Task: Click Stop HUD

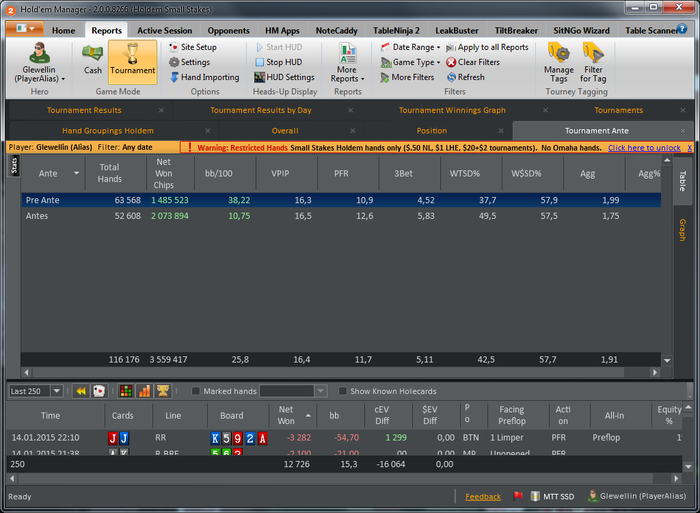Action: tap(279, 62)
